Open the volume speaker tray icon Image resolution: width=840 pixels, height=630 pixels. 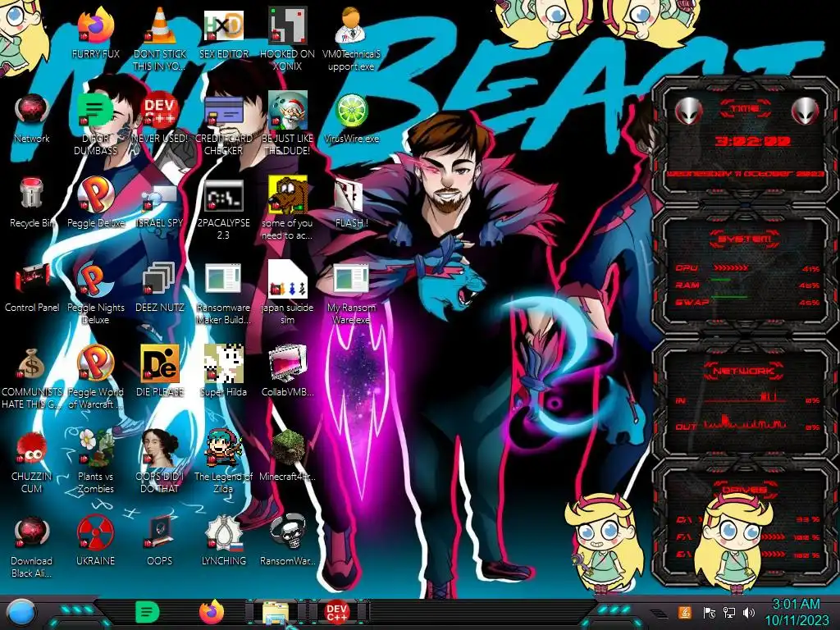750,613
